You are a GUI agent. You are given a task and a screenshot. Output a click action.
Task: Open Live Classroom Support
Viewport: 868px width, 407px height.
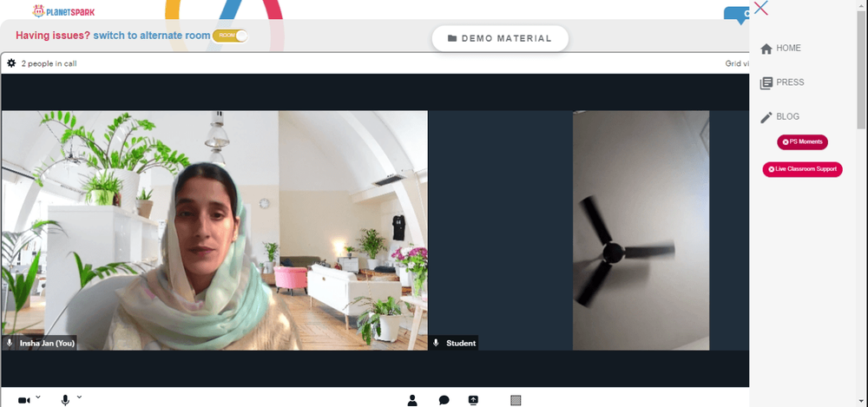click(802, 169)
